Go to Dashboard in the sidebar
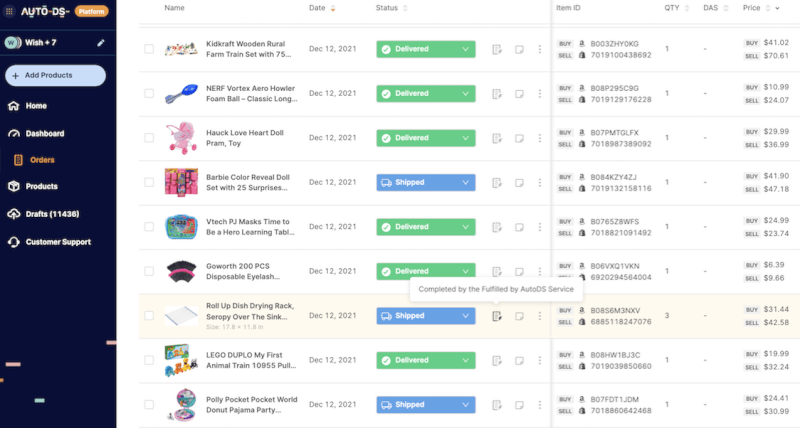 pyautogui.click(x=45, y=134)
